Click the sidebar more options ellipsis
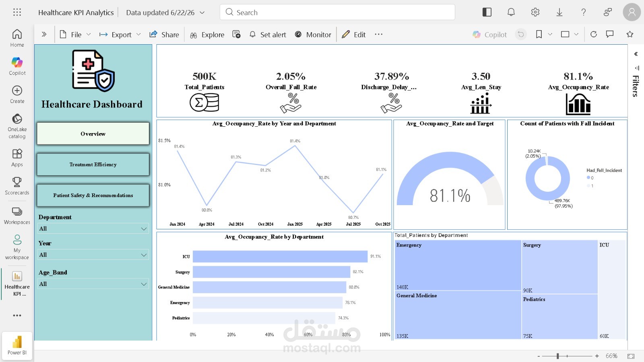Viewport: 644px width, 362px height. click(17, 315)
